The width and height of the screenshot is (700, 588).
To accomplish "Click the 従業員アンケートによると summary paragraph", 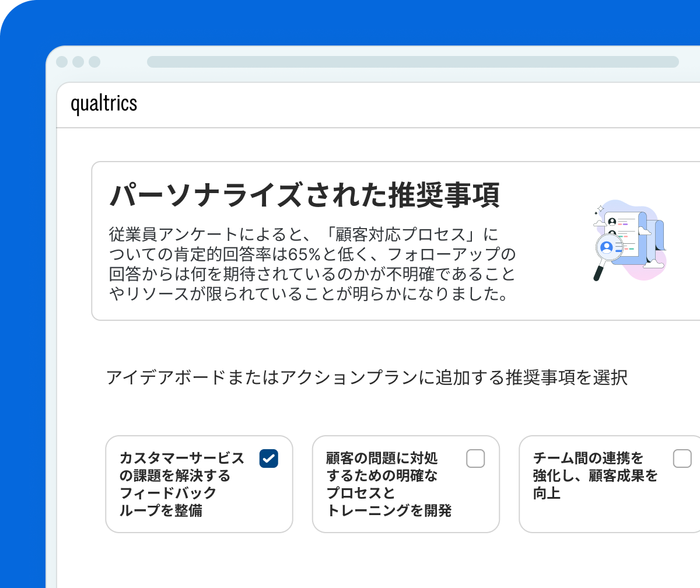I will point(313,264).
